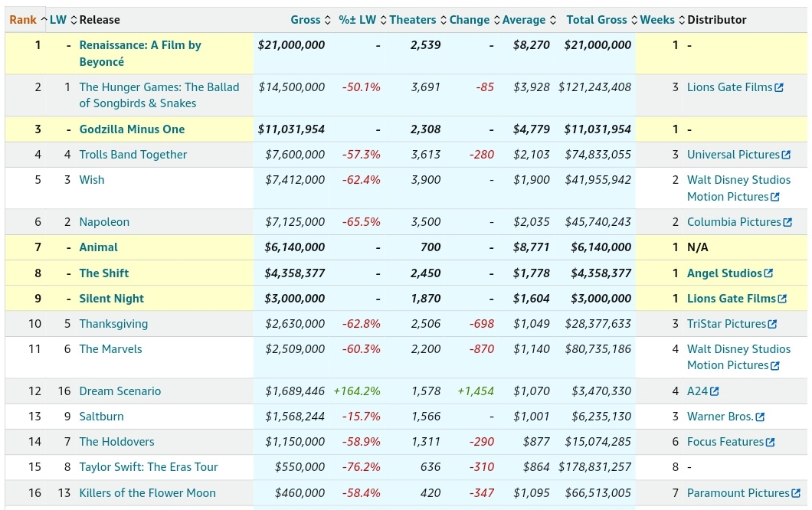Image resolution: width=812 pixels, height=510 pixels.
Task: Open Dream Scenario release link
Action: 120,391
